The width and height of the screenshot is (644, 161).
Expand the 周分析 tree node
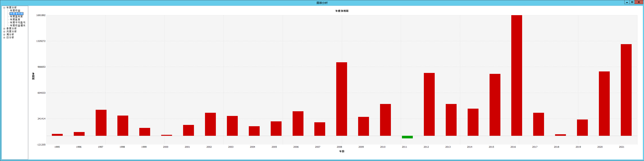pyautogui.click(x=4, y=35)
